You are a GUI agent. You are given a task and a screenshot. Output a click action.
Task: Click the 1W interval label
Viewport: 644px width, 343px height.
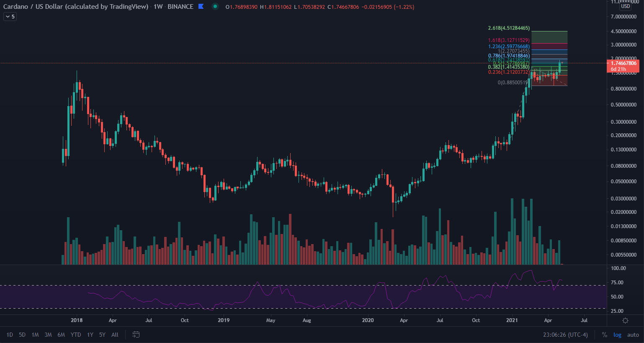[x=158, y=7]
